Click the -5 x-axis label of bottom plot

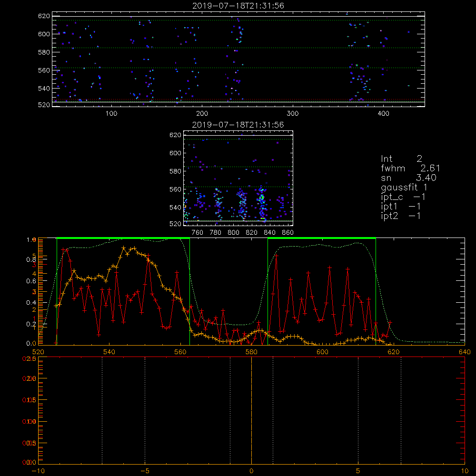pyautogui.click(x=145, y=471)
